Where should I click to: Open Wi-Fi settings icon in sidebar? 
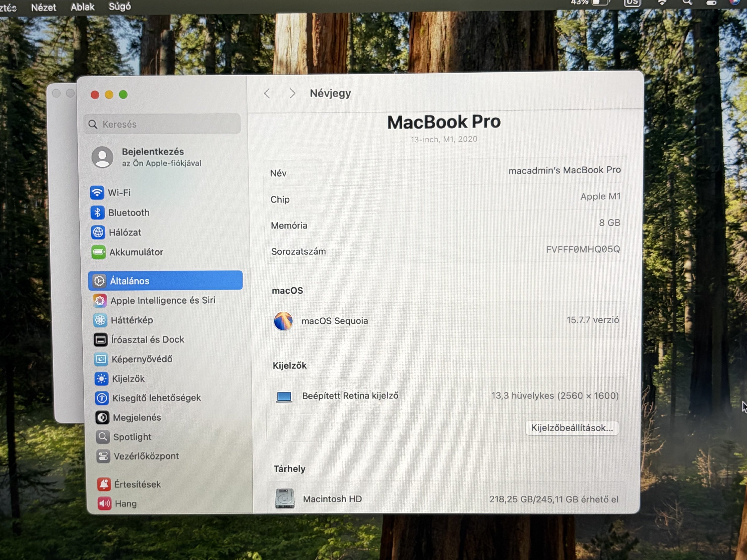point(97,193)
